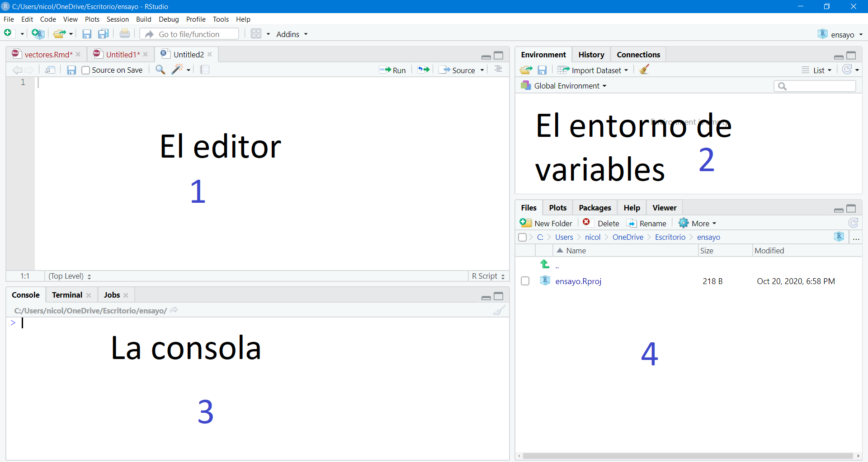Toggle the select-all checkbox in Files pane
Viewport: 868px width, 462px height.
tap(523, 237)
